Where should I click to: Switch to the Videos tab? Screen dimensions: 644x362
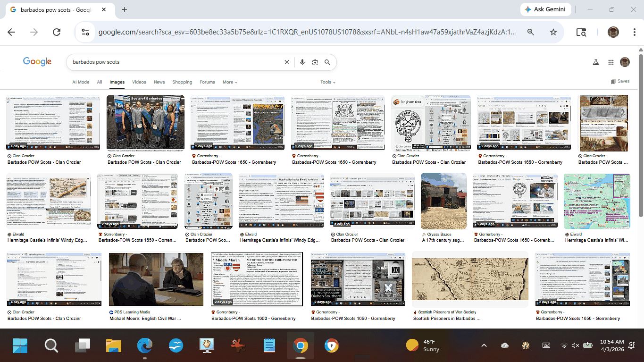tap(139, 82)
